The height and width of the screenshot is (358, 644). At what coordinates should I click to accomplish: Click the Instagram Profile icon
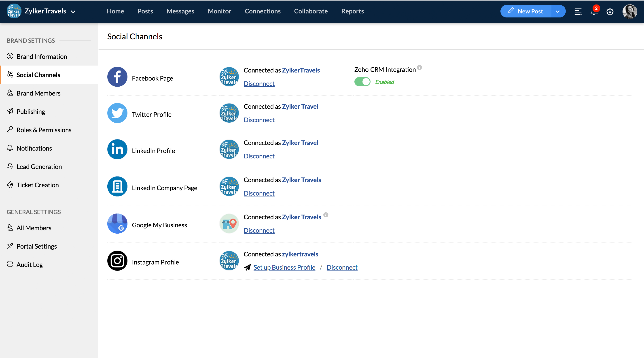(117, 261)
